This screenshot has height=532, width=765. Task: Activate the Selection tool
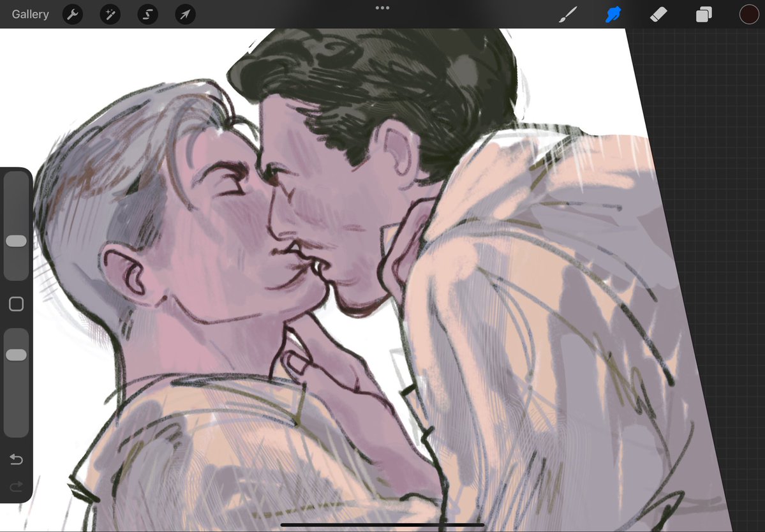pos(148,15)
